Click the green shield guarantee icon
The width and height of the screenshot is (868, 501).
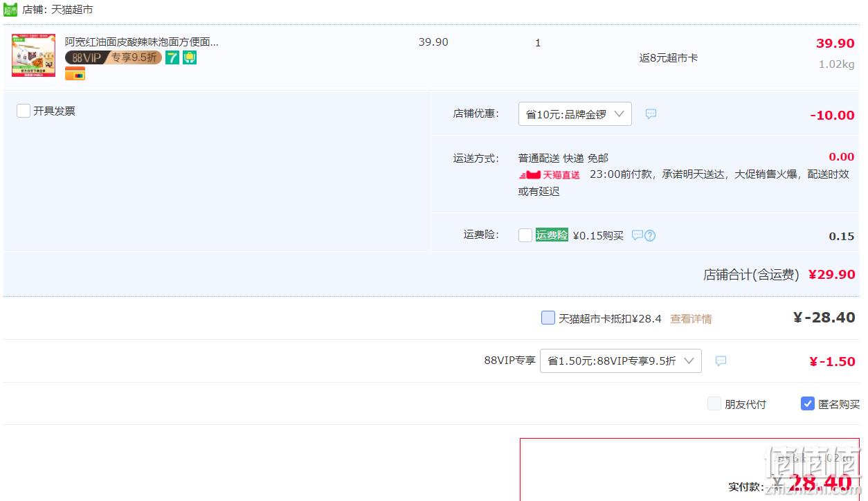point(189,57)
